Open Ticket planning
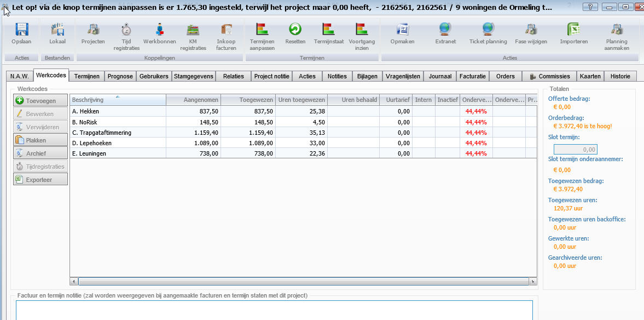 488,30
